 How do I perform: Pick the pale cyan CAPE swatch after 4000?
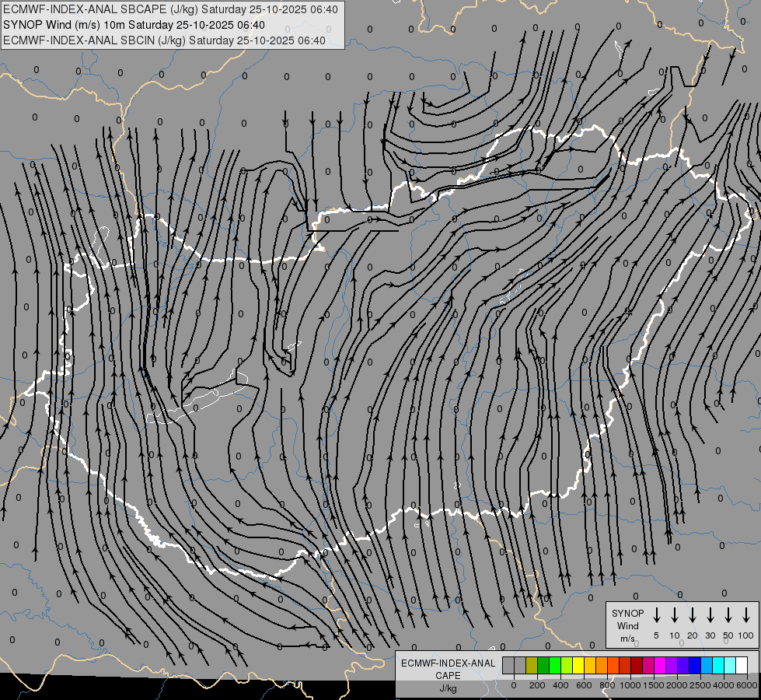coord(730,665)
